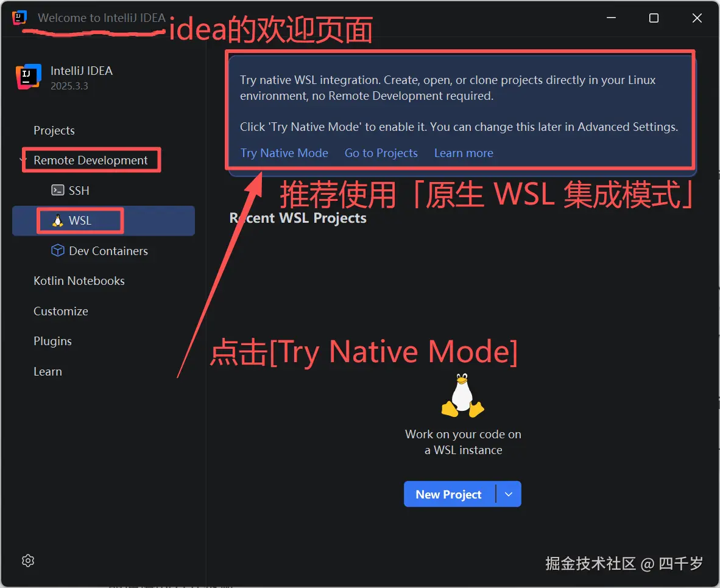Screen dimensions: 720x588
Task: Click the WSL instance penguin graphic above New Project
Action: (x=462, y=396)
